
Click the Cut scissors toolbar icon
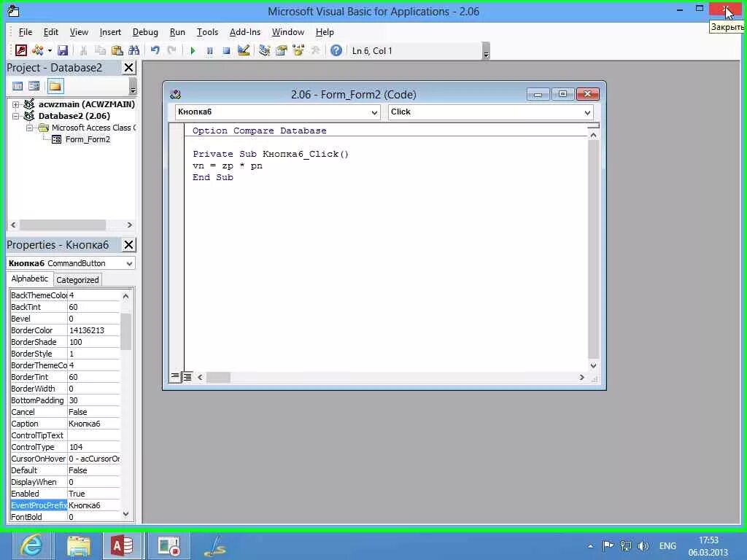click(x=83, y=50)
